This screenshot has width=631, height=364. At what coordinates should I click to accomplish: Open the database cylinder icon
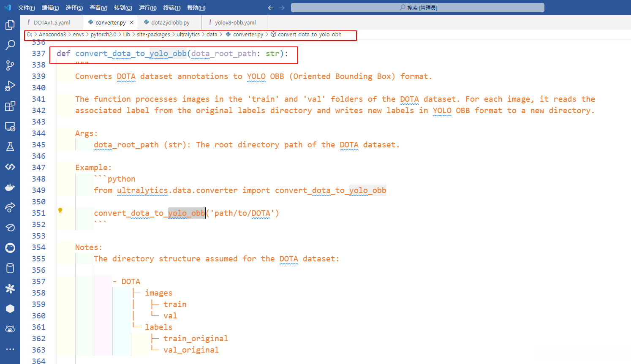10,268
